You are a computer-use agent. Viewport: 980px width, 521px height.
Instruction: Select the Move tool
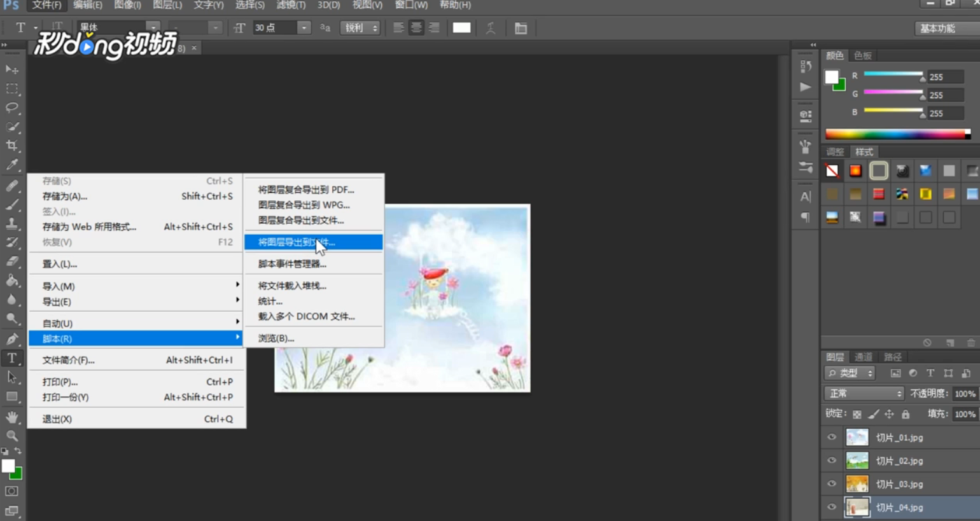(11, 69)
